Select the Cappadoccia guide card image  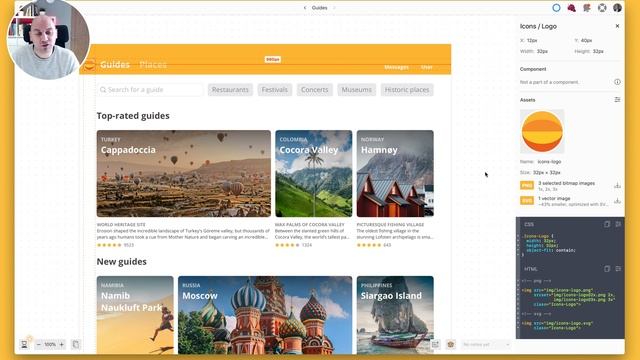pyautogui.click(x=184, y=173)
